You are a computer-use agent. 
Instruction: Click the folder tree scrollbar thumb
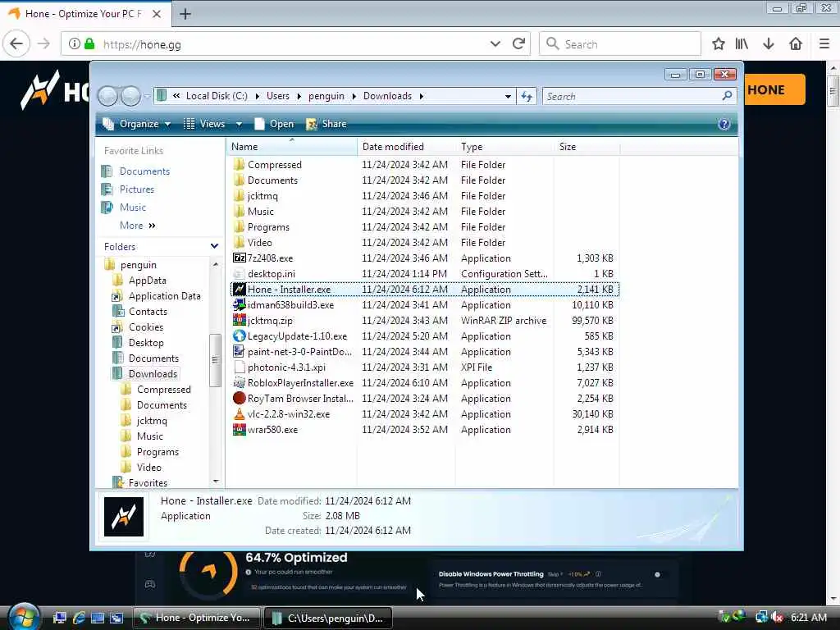(x=216, y=360)
